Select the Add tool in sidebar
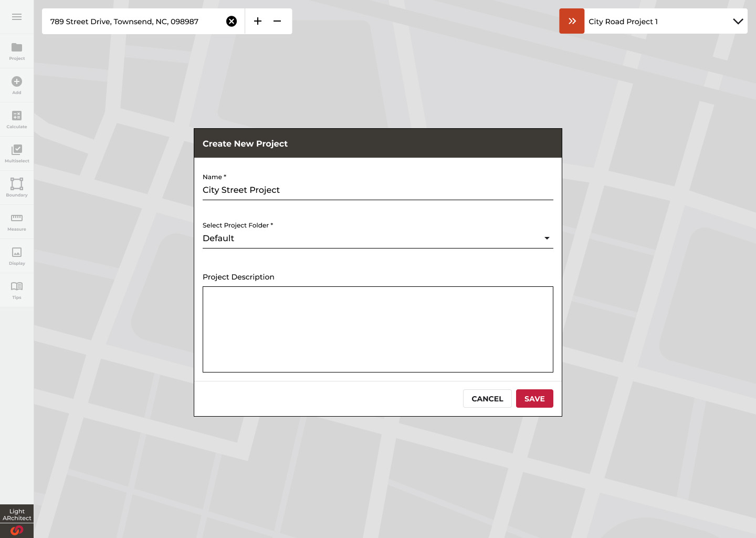Image resolution: width=756 pixels, height=538 pixels. click(17, 86)
